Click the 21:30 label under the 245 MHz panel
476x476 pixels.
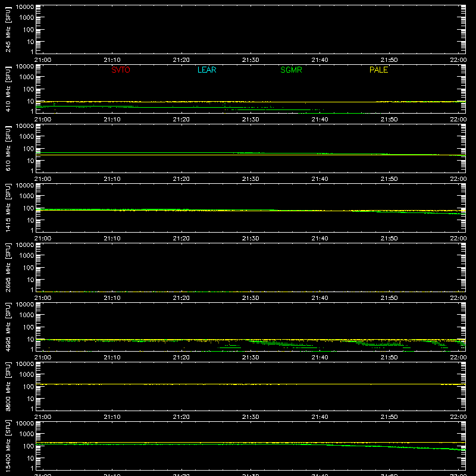tap(250, 60)
